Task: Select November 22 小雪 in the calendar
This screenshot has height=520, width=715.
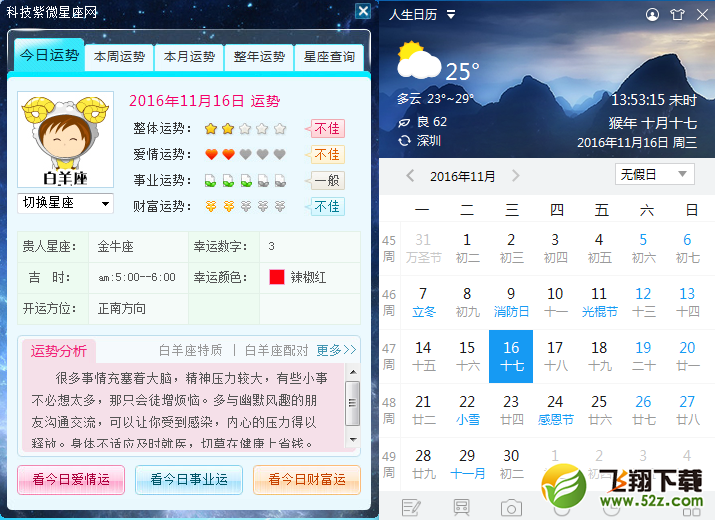Action: tap(467, 410)
